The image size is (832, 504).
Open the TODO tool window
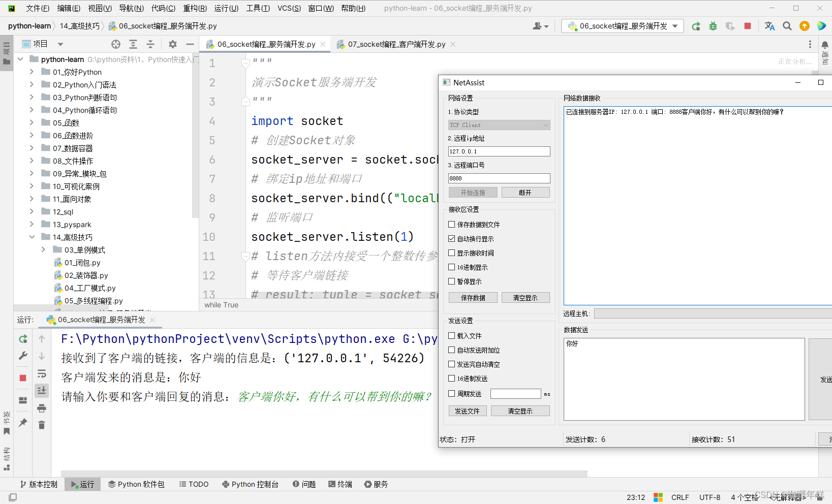[194, 484]
